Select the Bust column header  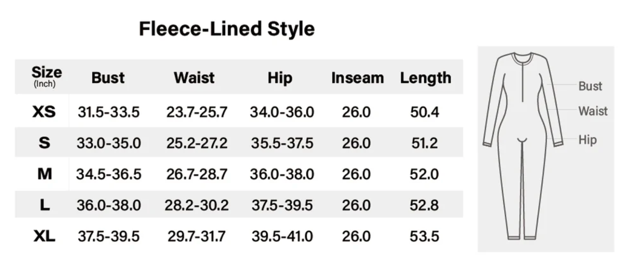108,77
